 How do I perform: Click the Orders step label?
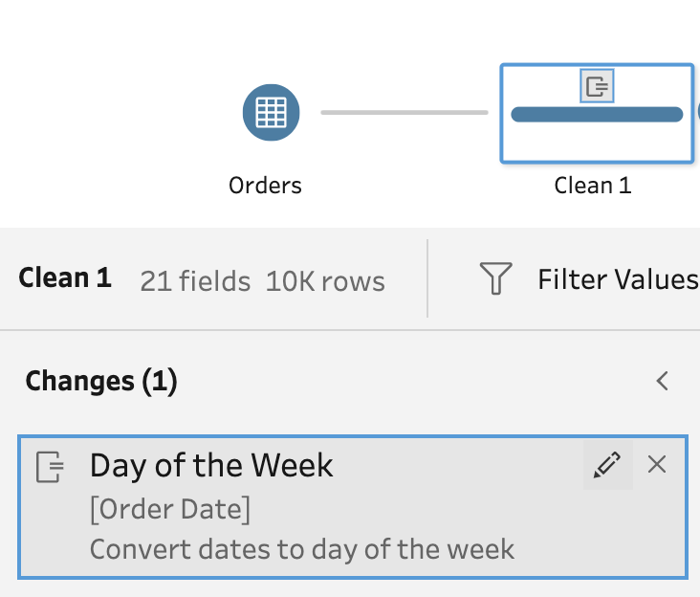pyautogui.click(x=266, y=185)
